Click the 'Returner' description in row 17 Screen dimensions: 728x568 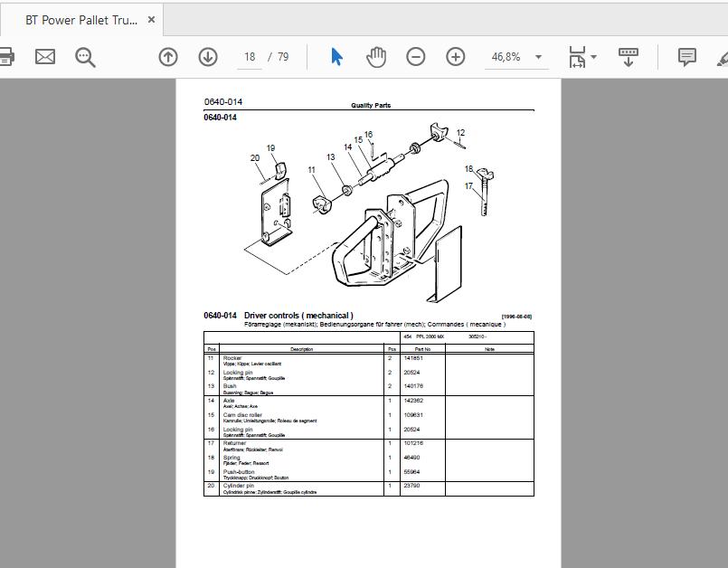[x=234, y=443]
